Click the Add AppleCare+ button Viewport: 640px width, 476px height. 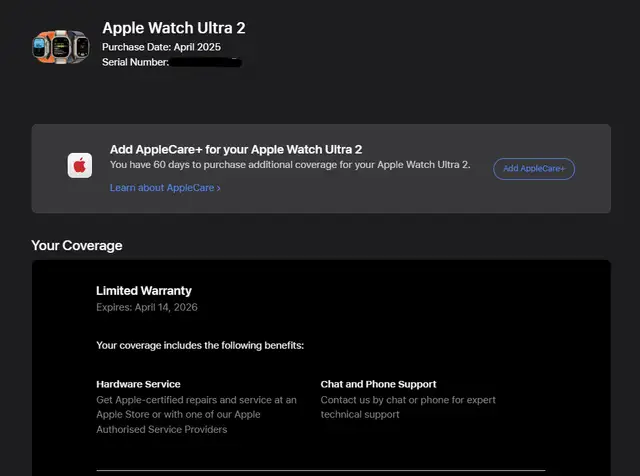coord(534,169)
